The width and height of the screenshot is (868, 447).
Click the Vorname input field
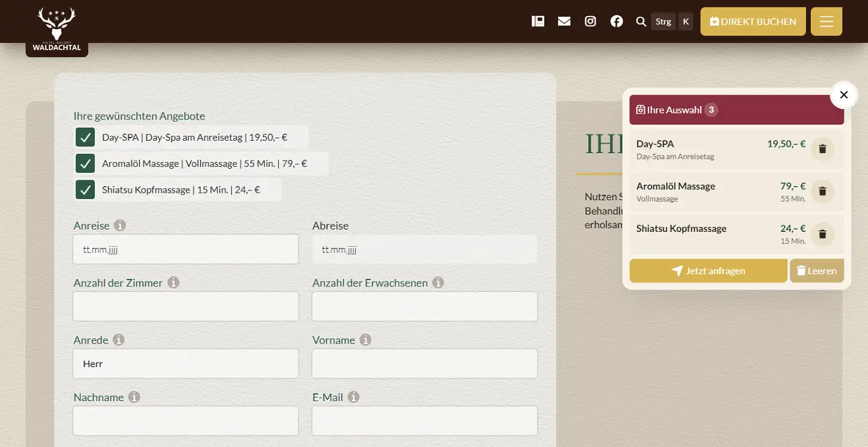click(424, 364)
